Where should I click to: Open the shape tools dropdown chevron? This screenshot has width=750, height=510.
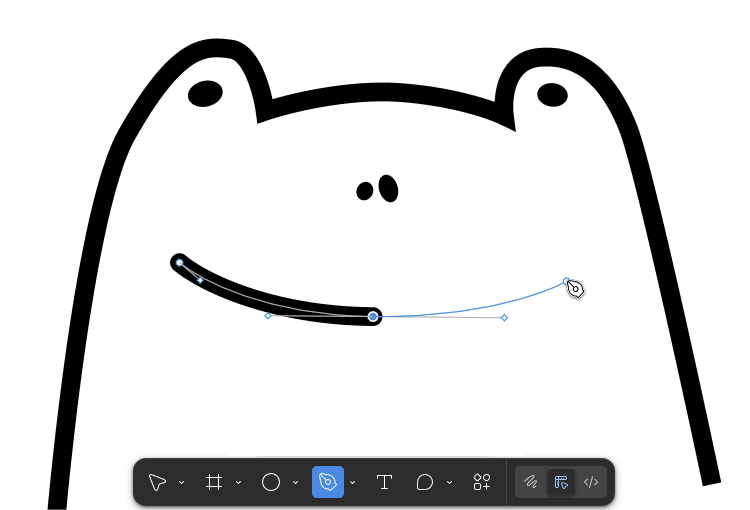[295, 483]
